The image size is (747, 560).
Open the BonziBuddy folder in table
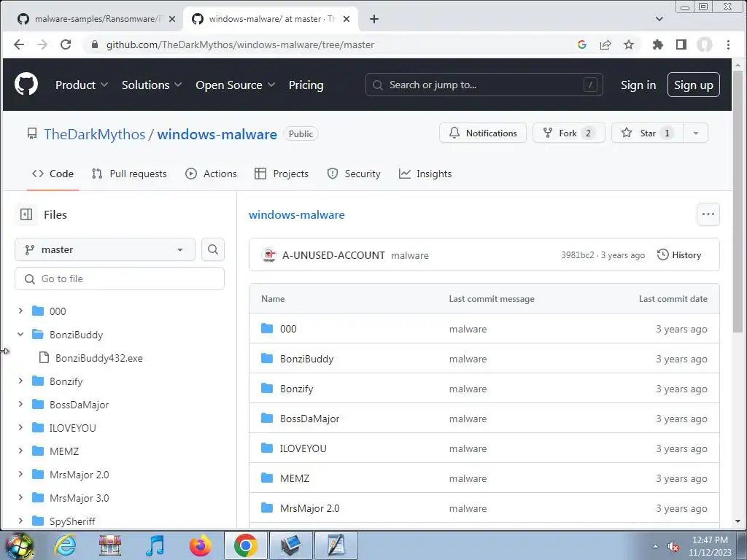pos(306,359)
